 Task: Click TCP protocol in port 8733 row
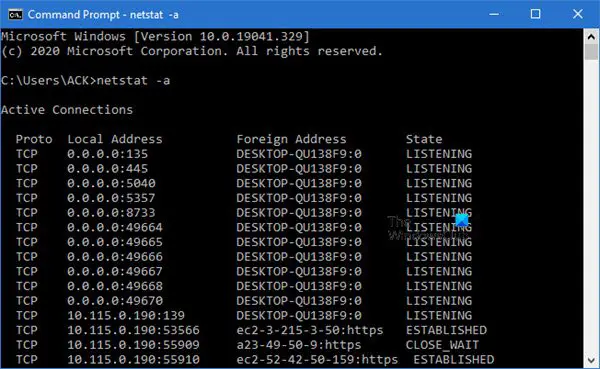(x=27, y=212)
